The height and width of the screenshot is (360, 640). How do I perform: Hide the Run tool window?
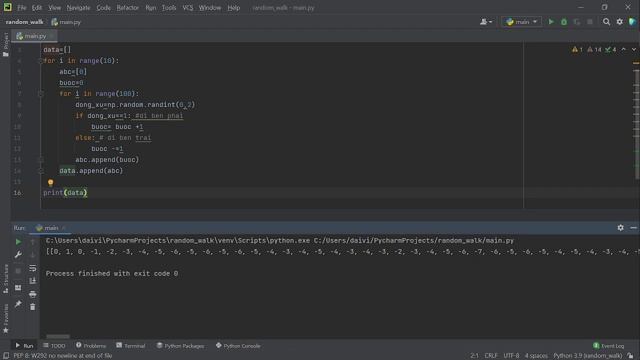(x=633, y=228)
